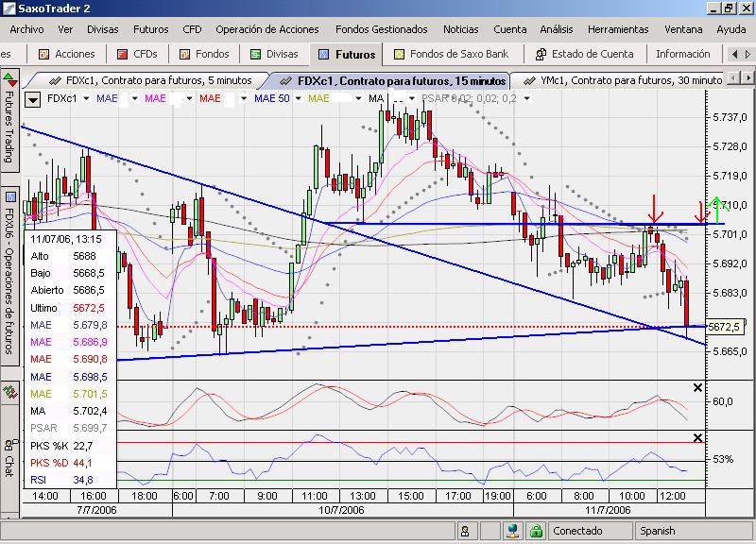The height and width of the screenshot is (544, 756).
Task: Open the Ventana menu
Action: pos(683,29)
